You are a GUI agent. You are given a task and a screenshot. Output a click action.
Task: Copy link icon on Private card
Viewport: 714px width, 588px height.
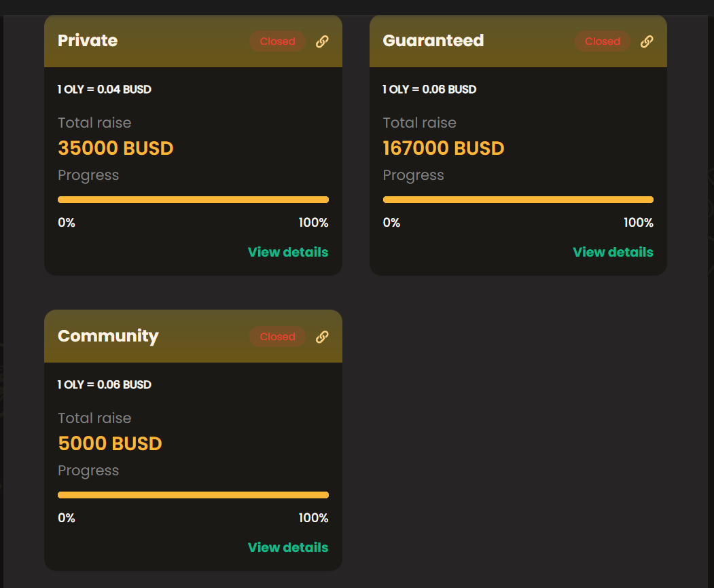(x=322, y=41)
